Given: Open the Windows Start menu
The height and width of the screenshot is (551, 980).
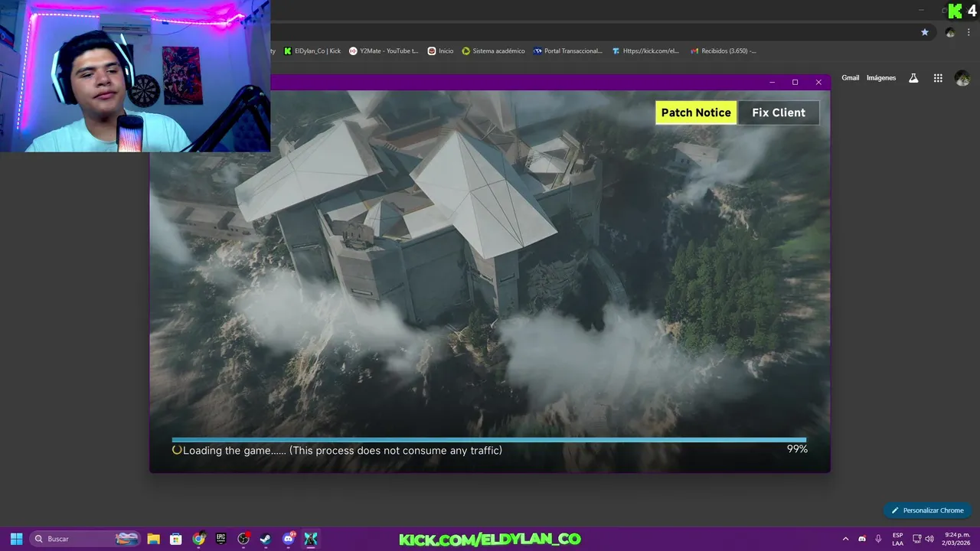Looking at the screenshot, I should pyautogui.click(x=16, y=539).
